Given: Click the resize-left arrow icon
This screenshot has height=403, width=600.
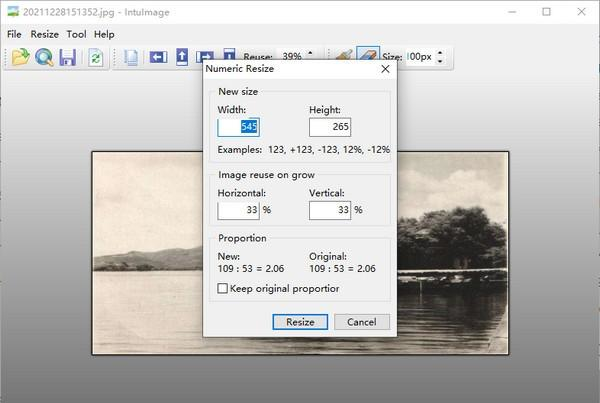Looking at the screenshot, I should (158, 57).
